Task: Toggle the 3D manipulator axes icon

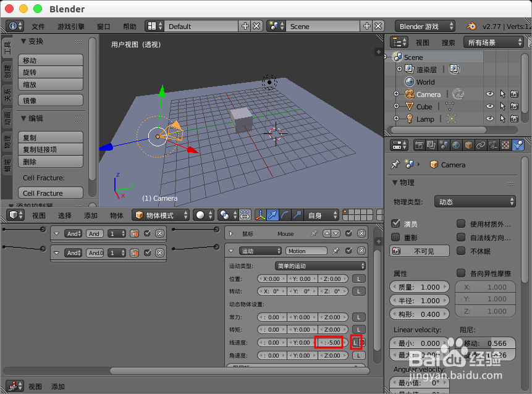Action: pos(260,215)
